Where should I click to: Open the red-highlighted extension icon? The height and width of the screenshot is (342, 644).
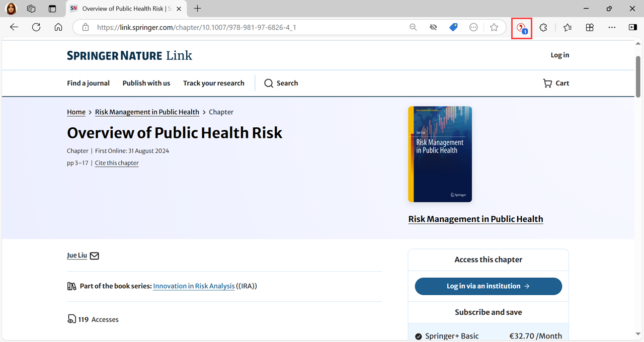click(522, 28)
